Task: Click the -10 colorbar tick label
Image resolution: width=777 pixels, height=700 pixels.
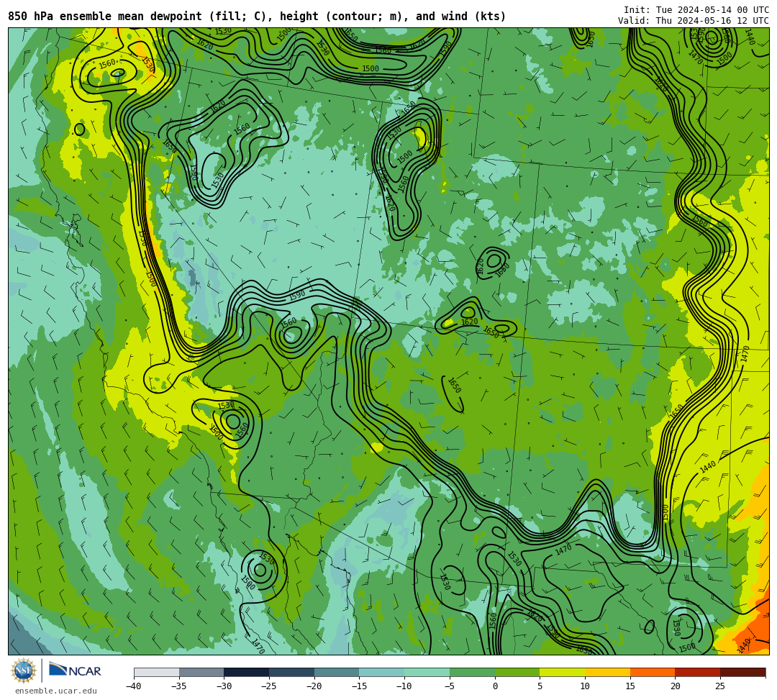Action: coord(404,686)
